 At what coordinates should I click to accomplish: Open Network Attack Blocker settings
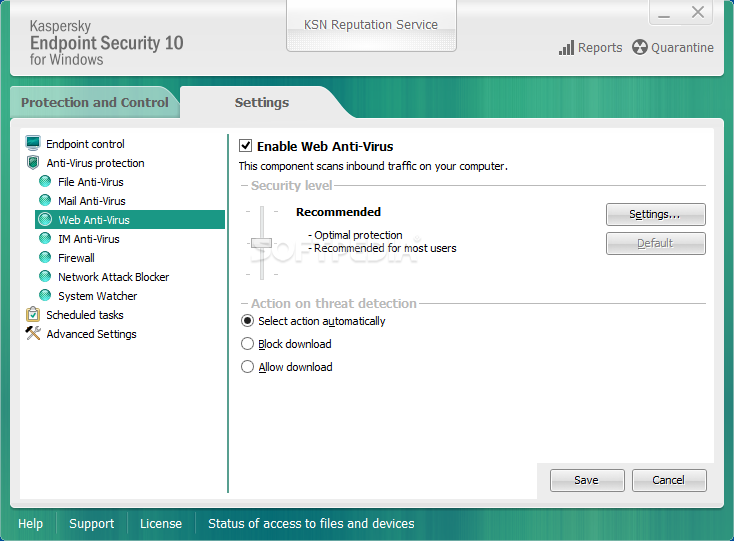113,277
